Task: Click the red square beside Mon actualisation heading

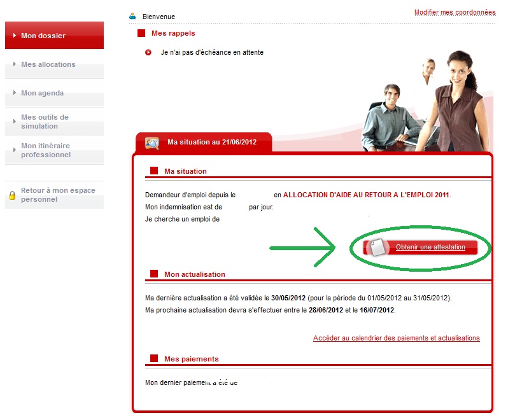Action: tap(153, 274)
